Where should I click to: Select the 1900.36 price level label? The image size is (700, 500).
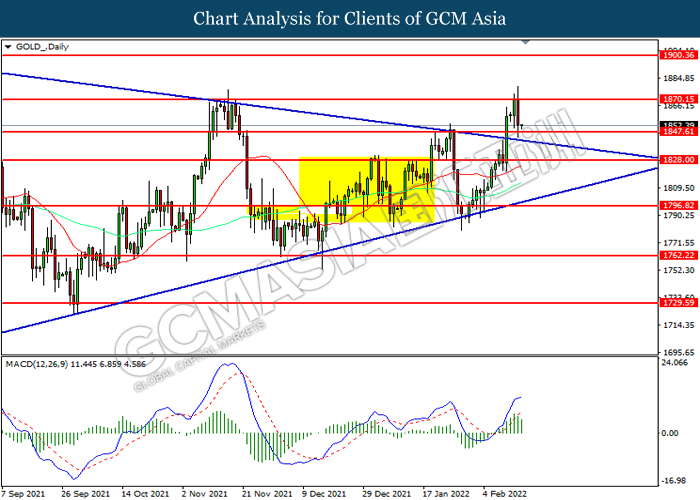point(679,55)
